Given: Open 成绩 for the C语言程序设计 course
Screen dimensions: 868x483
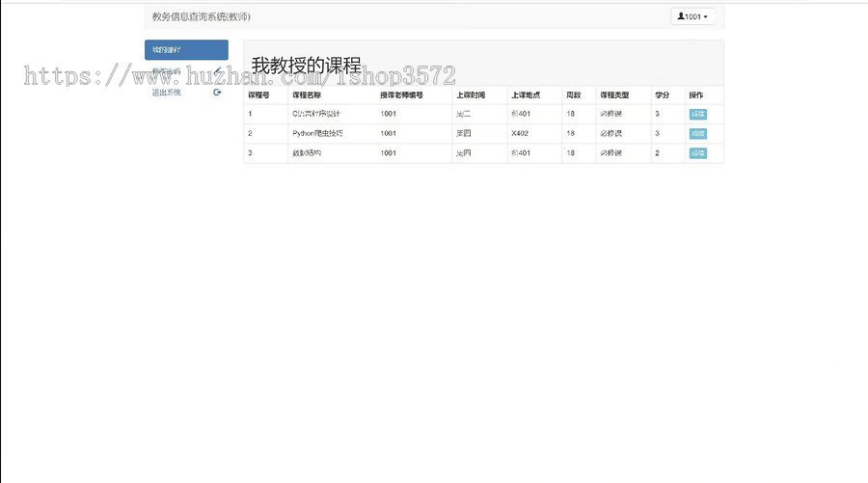Looking at the screenshot, I should (697, 114).
